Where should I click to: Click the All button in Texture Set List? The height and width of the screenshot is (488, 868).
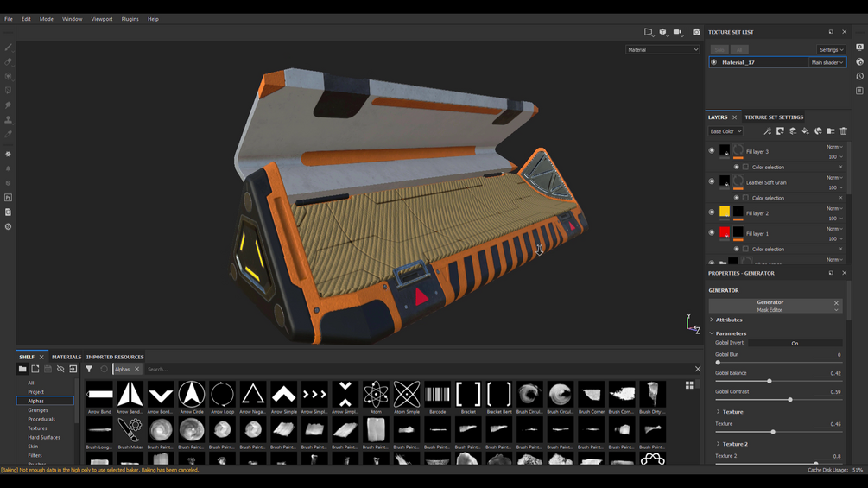click(739, 50)
